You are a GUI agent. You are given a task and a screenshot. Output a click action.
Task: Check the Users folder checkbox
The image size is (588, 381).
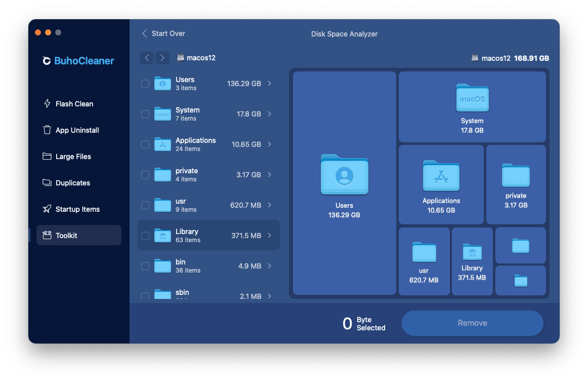[x=145, y=84]
